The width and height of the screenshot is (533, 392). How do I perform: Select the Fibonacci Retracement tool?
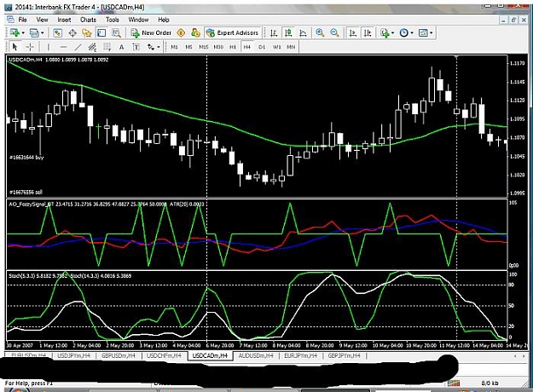pyautogui.click(x=107, y=47)
